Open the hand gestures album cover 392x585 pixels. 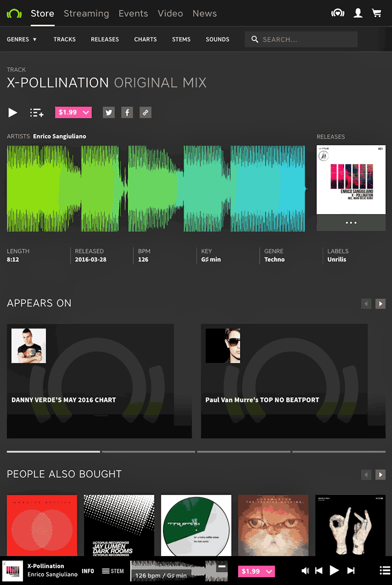(351, 525)
